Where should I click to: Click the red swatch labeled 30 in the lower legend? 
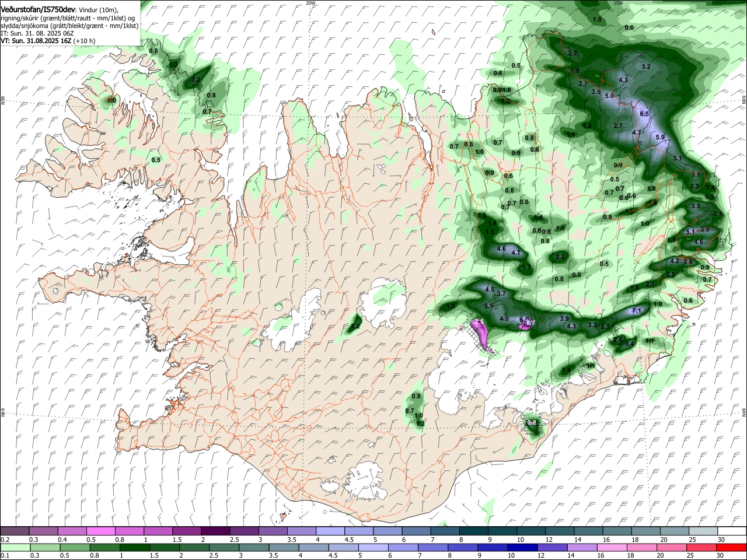tap(731, 547)
